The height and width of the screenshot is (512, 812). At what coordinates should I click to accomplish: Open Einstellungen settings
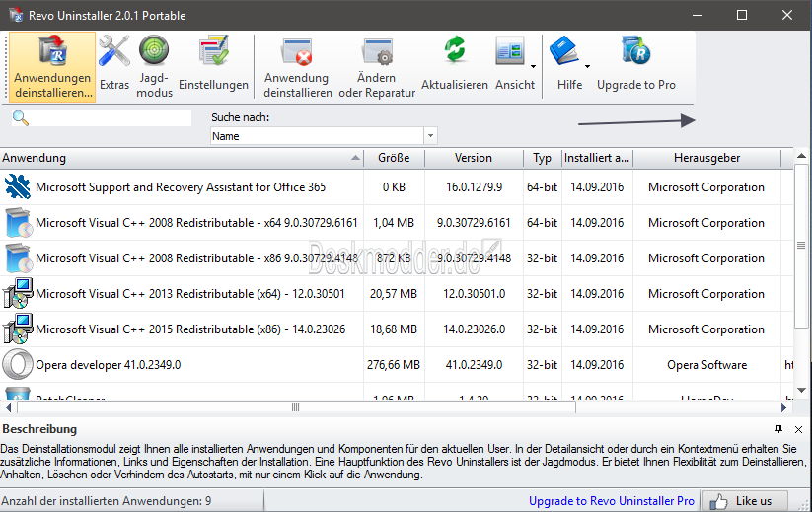tap(213, 62)
